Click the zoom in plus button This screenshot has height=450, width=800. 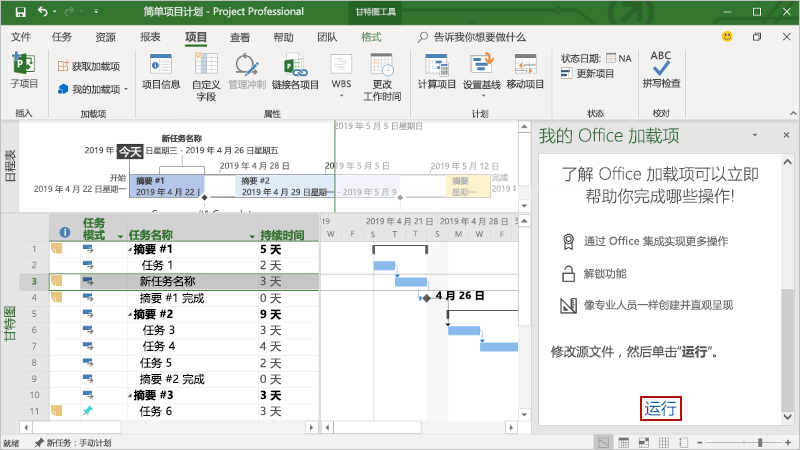click(x=789, y=442)
